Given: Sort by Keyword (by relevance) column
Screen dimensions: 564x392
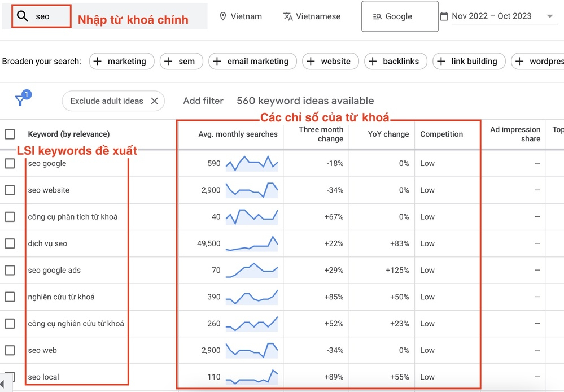Looking at the screenshot, I should click(69, 134).
